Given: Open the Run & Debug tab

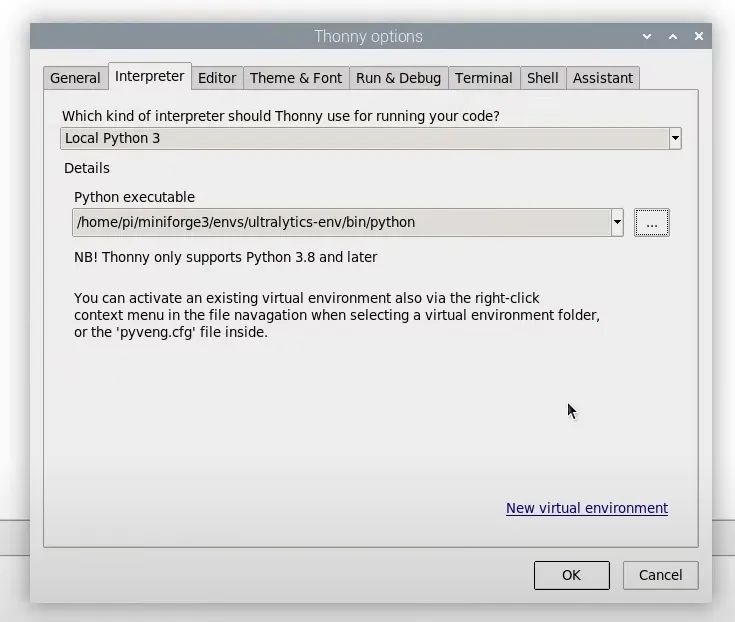Looking at the screenshot, I should [398, 78].
